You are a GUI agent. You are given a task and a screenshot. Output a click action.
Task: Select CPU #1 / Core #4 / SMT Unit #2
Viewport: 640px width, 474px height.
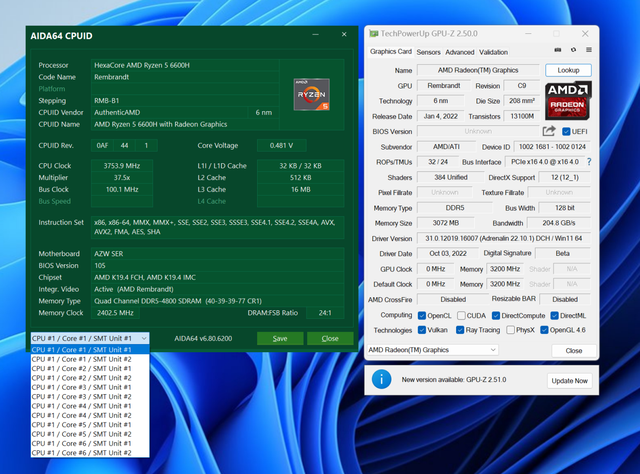(90, 416)
